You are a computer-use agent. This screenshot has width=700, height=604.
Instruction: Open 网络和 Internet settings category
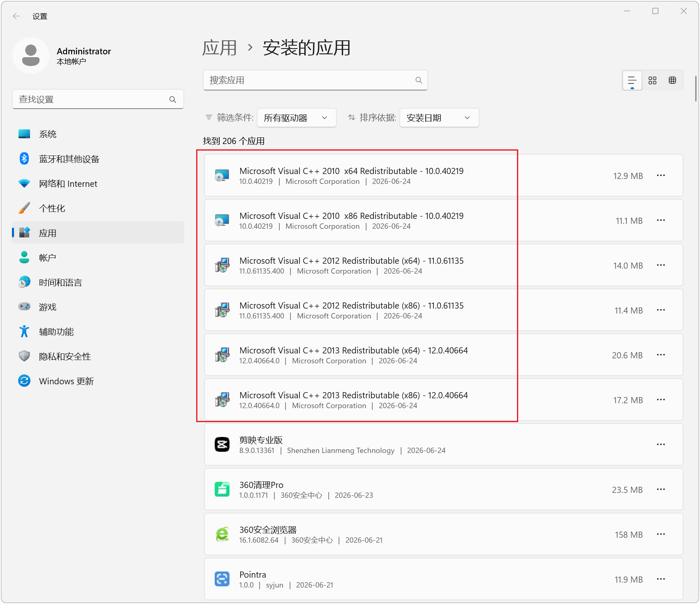click(x=98, y=184)
